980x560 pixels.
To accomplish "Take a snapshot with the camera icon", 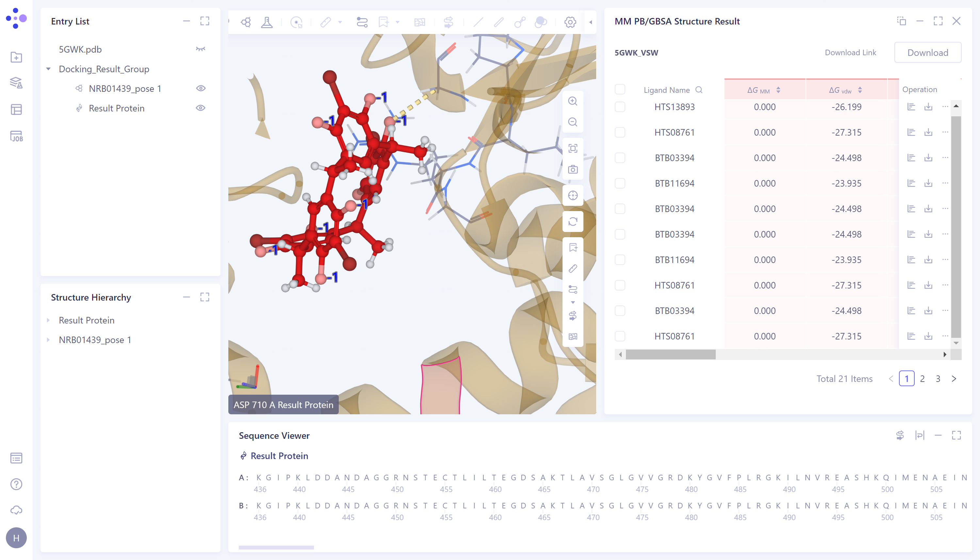I will [573, 169].
